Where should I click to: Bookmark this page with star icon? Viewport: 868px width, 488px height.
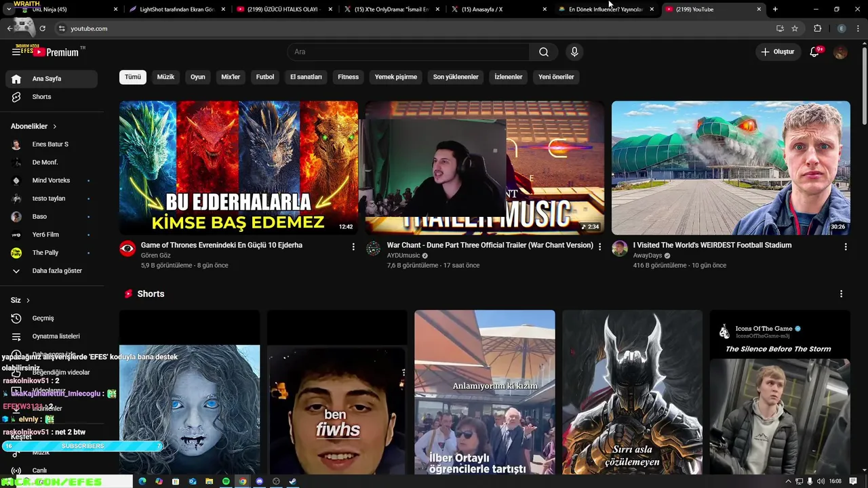[x=795, y=28]
